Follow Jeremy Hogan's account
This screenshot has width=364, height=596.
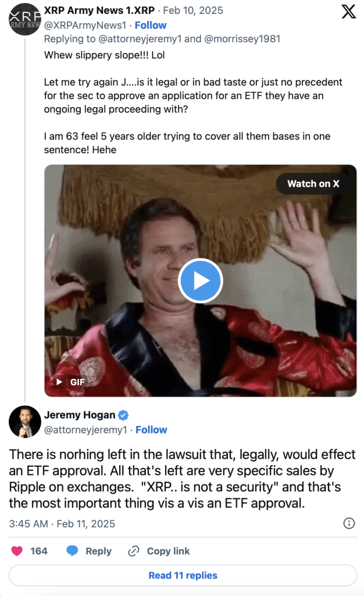151,430
